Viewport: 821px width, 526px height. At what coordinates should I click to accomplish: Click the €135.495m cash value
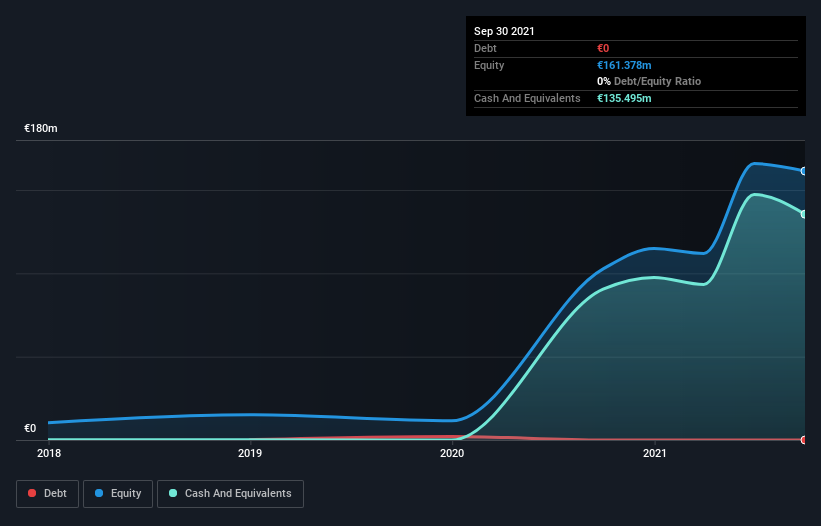624,98
